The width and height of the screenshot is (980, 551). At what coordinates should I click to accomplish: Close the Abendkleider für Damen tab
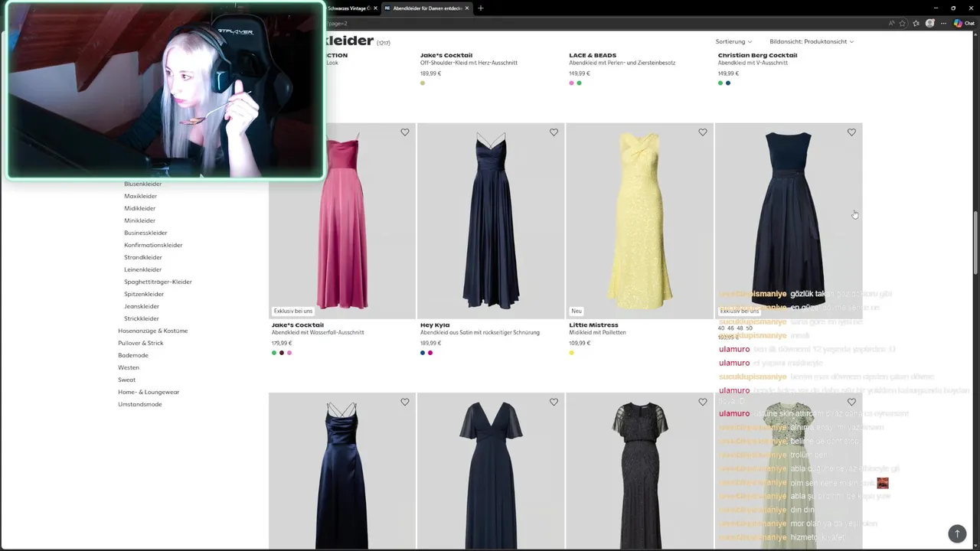pos(468,8)
